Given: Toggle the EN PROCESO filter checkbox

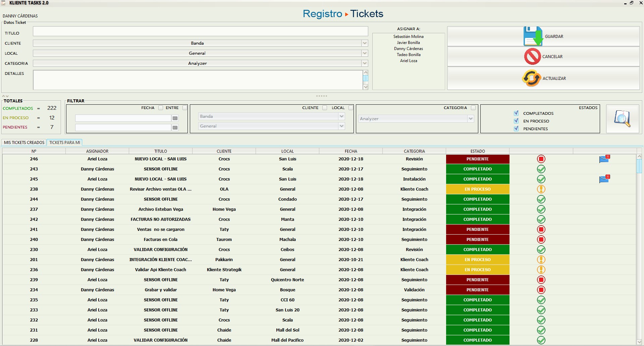Looking at the screenshot, I should [x=516, y=121].
